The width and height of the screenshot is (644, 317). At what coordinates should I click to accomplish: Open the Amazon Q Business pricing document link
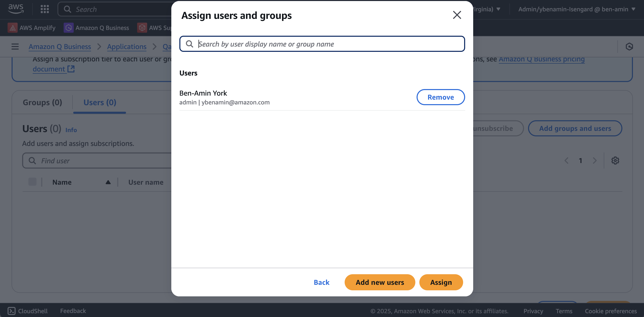[x=541, y=59]
